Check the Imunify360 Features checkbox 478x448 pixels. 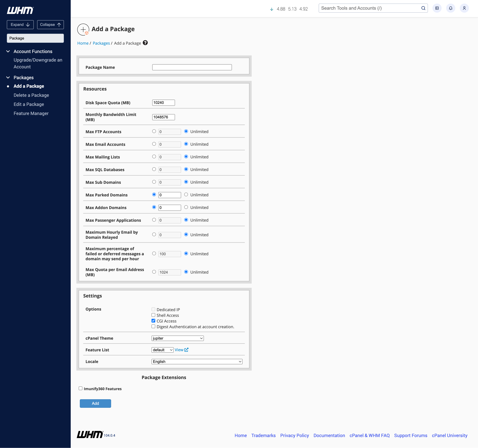(x=81, y=388)
